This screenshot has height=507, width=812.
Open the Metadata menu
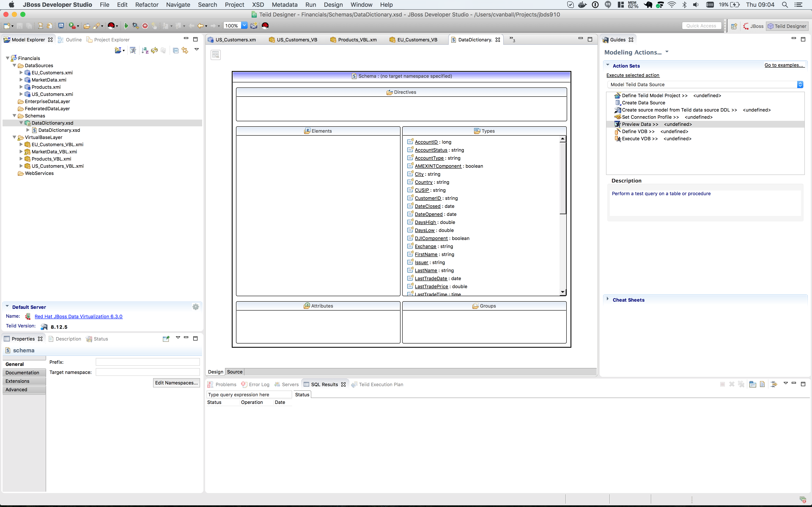point(284,5)
